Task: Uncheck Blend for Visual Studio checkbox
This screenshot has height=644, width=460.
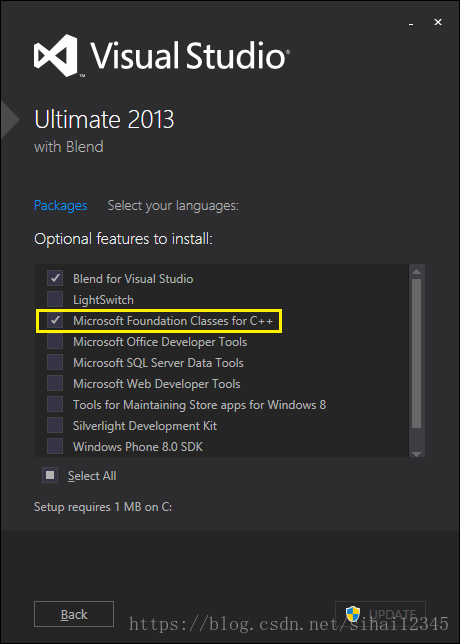Action: click(55, 278)
